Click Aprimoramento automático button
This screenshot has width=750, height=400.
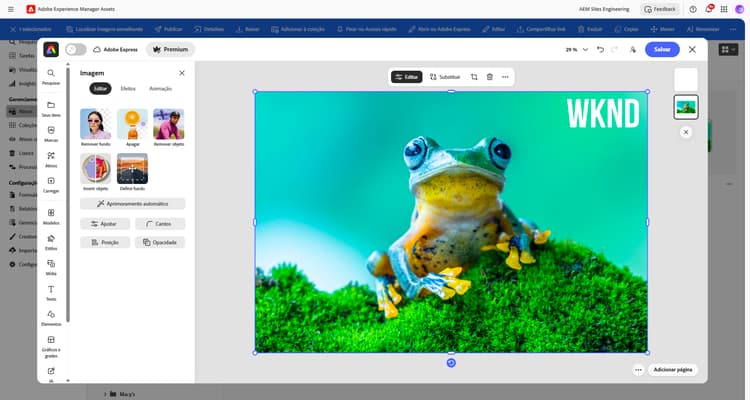pos(132,204)
